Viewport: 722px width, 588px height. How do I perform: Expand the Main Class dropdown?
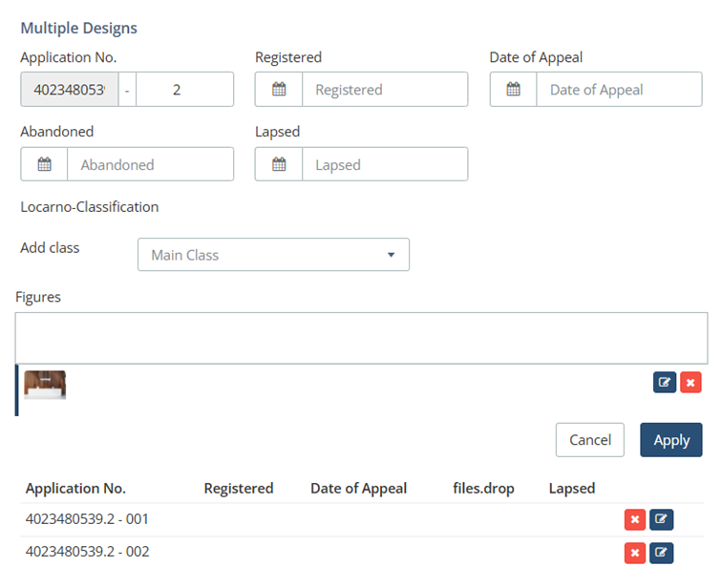[273, 255]
